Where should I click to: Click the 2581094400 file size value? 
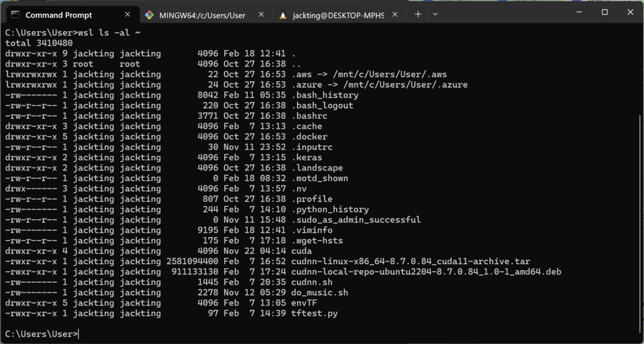(192, 261)
